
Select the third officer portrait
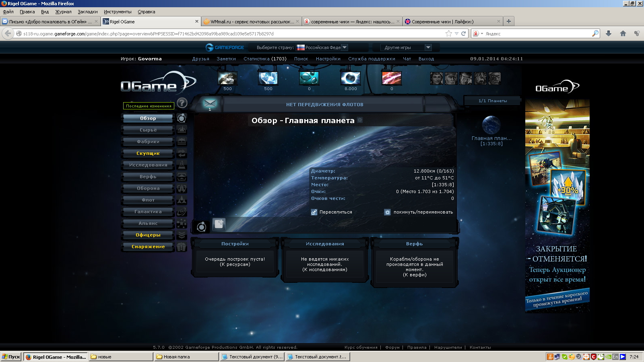pos(466,78)
